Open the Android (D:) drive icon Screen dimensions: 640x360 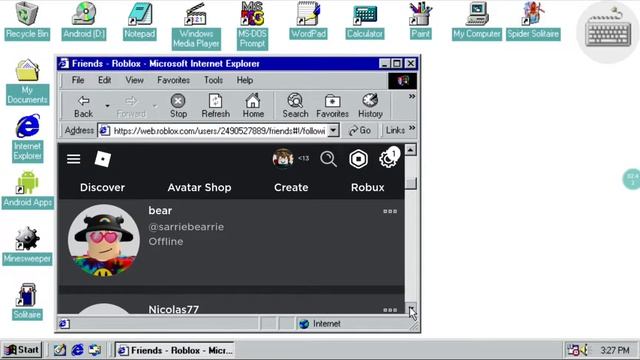84,20
